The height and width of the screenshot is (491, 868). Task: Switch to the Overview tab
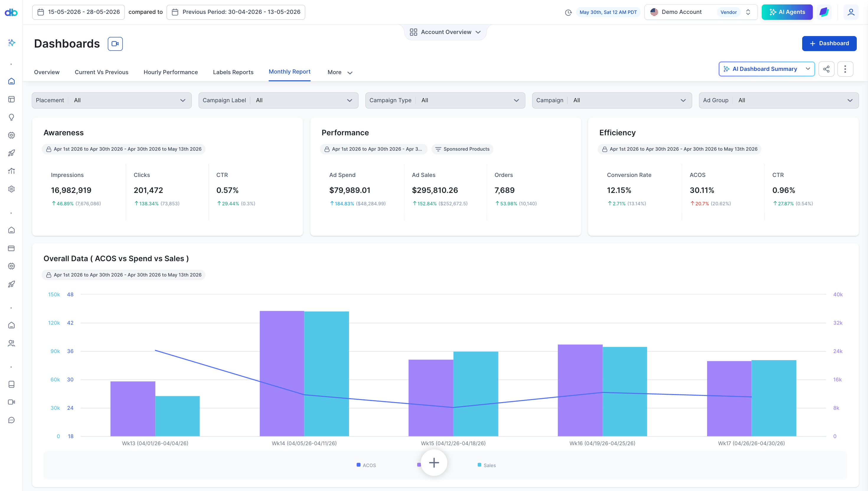47,72
